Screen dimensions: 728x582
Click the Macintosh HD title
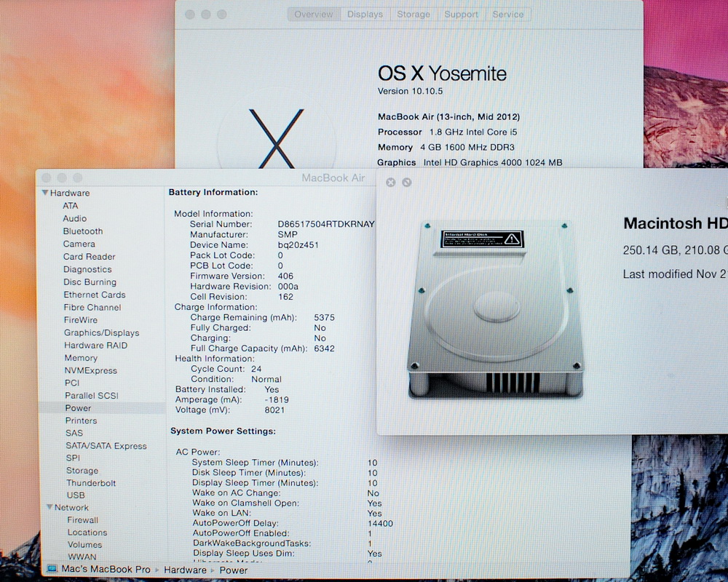(x=675, y=223)
